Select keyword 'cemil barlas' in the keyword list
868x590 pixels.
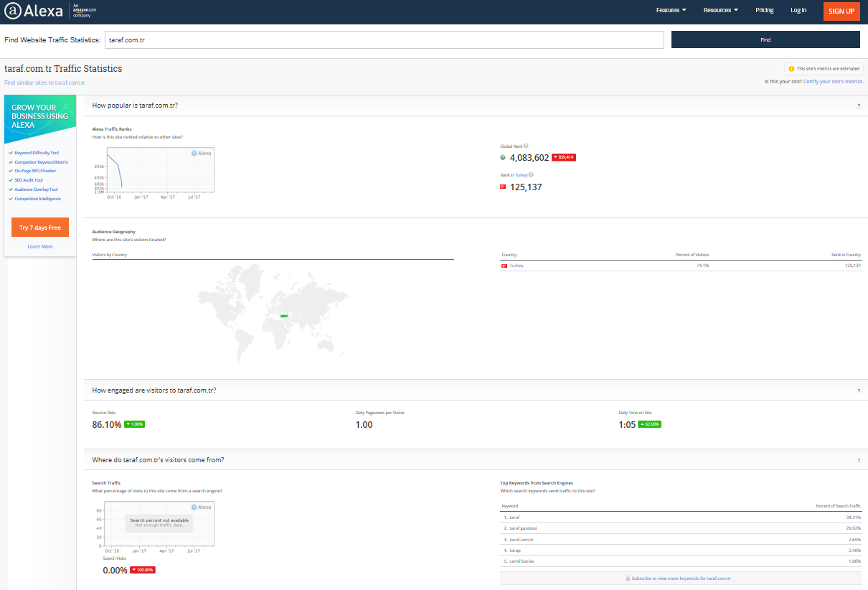(x=522, y=561)
